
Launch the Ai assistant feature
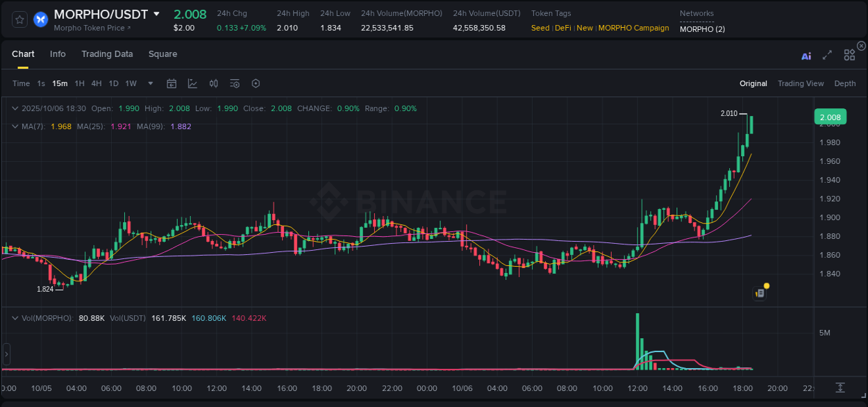pos(806,56)
